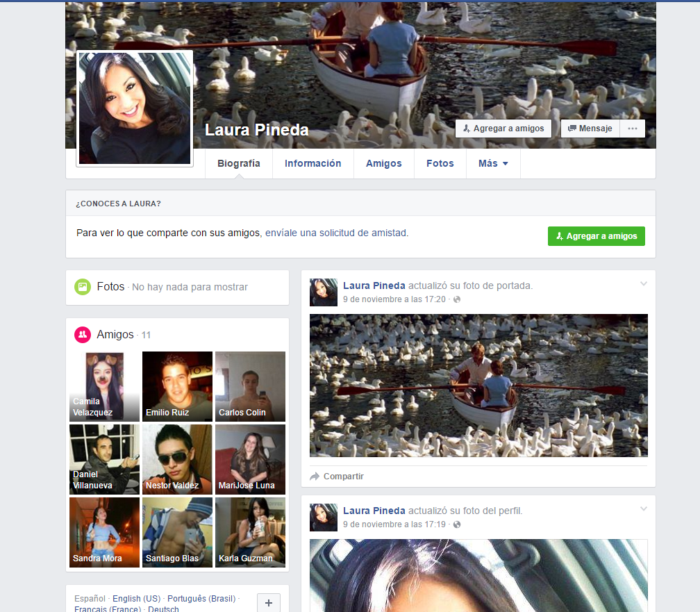Click the green Fotos section icon
This screenshot has width=700, height=612.
click(83, 287)
